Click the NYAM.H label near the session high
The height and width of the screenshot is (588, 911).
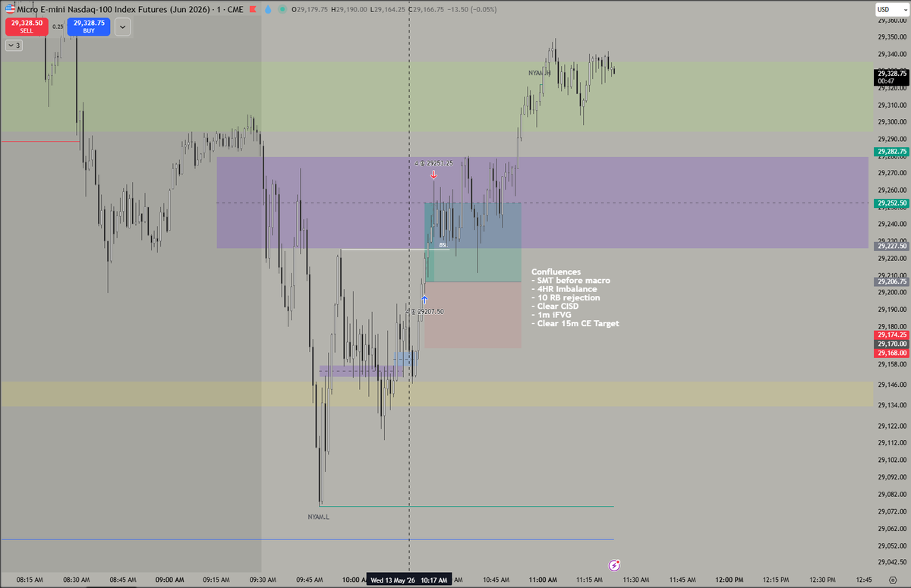pyautogui.click(x=540, y=73)
